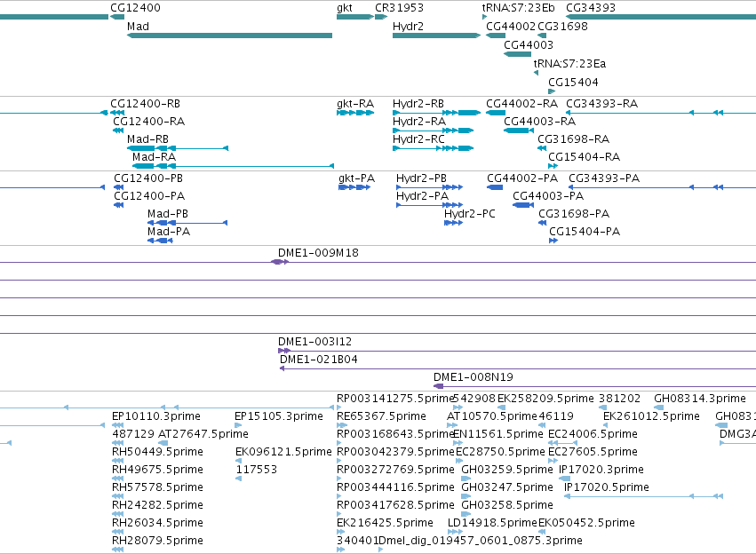Select the CG44003 gene bar glyph
Image resolution: width=756 pixels, height=554 pixels.
[x=517, y=54]
